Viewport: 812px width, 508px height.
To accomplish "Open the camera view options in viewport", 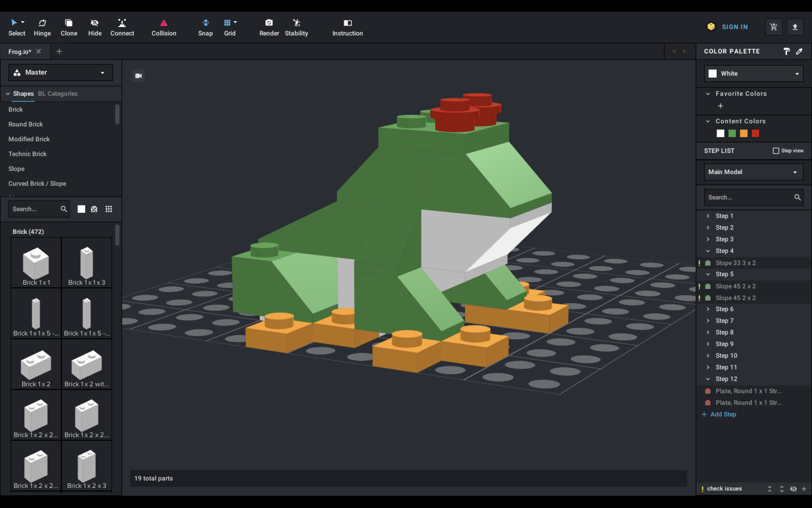I will [x=138, y=75].
